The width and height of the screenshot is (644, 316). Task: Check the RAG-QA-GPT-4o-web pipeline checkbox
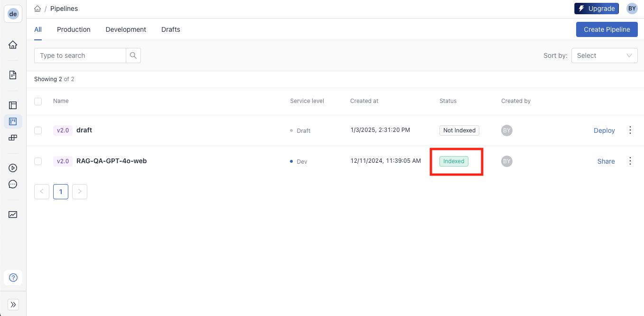(x=38, y=161)
